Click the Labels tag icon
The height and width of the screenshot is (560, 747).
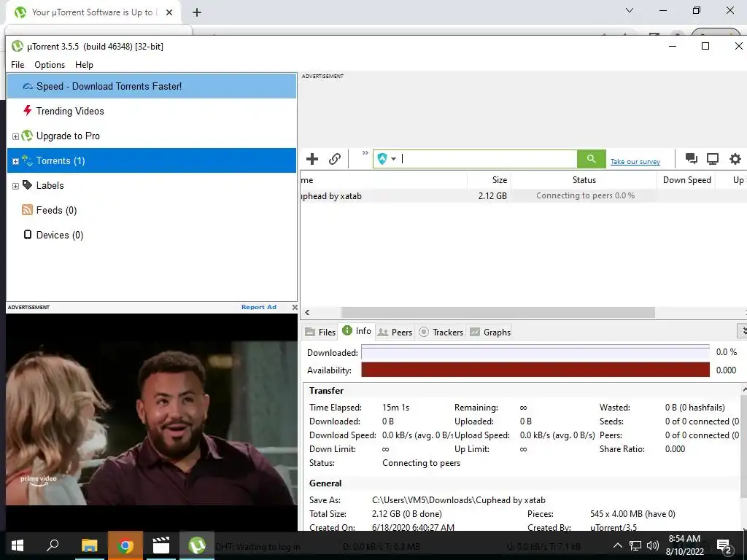[27, 184]
